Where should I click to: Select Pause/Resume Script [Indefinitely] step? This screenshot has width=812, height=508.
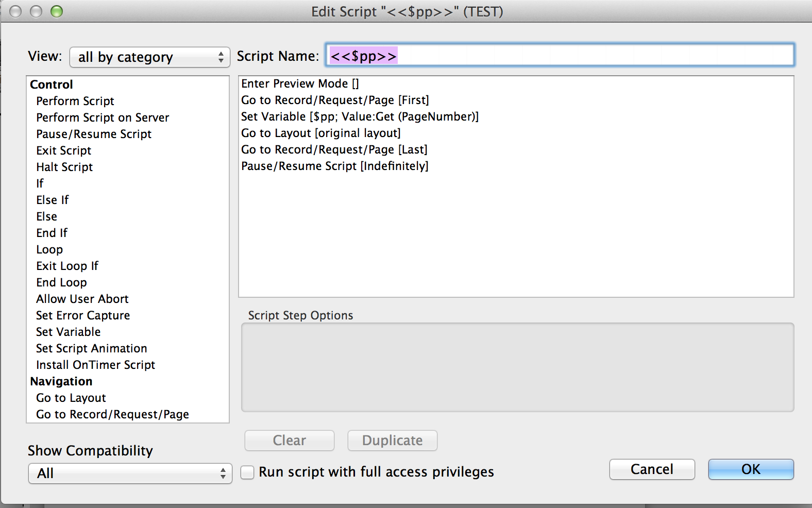point(334,166)
